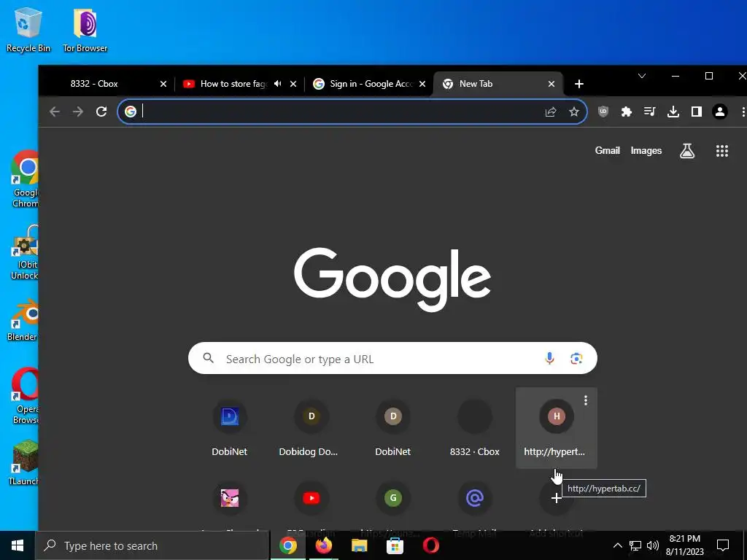Screen dimensions: 747x560
Task: Open the first DobiNet shortcut
Action: click(230, 427)
